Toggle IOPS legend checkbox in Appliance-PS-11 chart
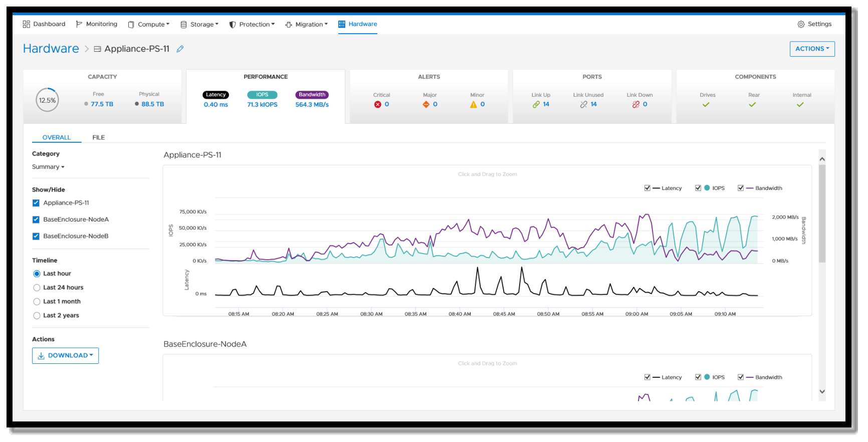The width and height of the screenshot is (868, 442). (698, 188)
